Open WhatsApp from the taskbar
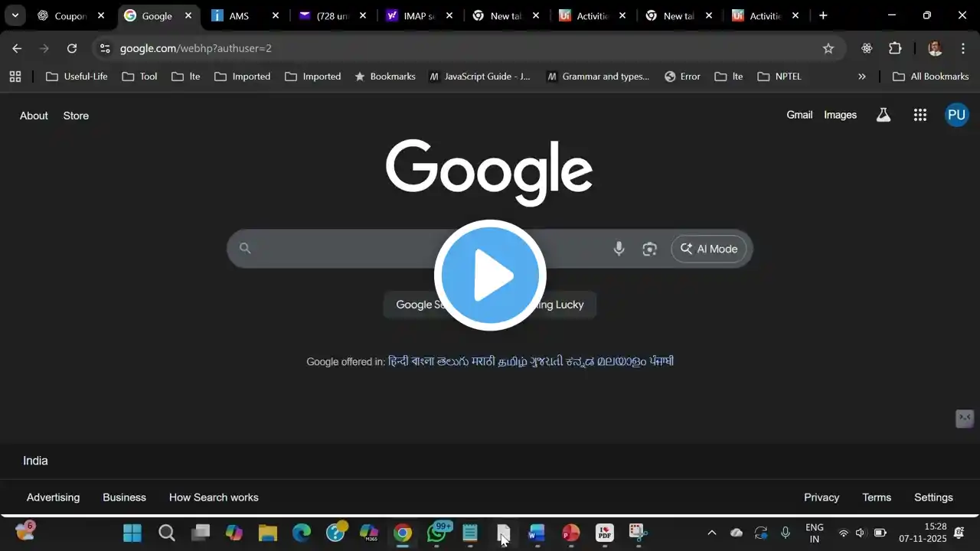Viewport: 980px width, 551px height. click(x=436, y=533)
